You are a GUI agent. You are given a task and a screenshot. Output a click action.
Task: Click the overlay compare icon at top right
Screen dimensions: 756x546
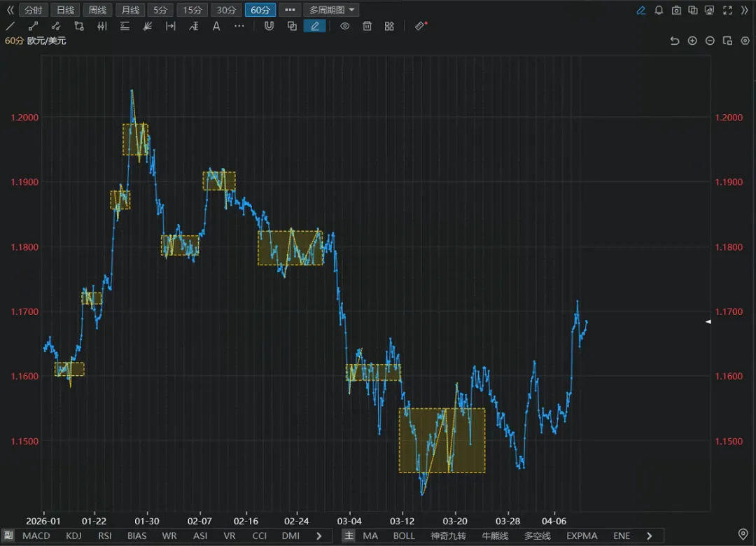pos(693,10)
